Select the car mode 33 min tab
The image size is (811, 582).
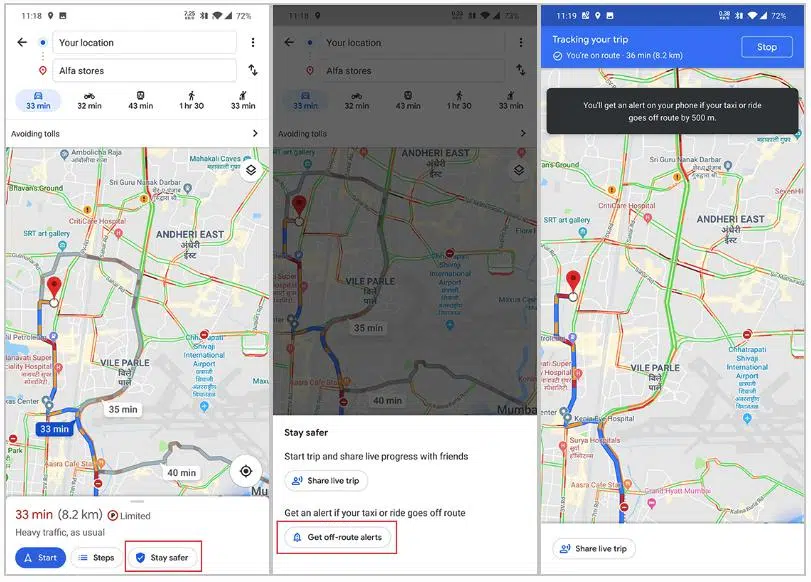coord(38,100)
